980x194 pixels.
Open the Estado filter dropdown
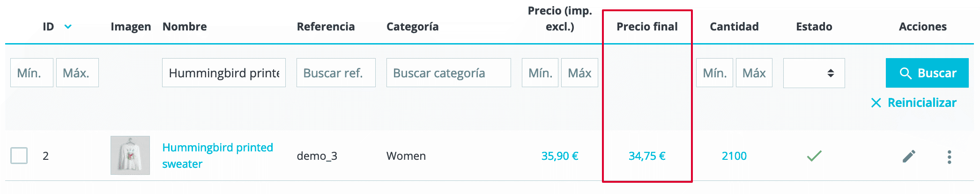click(x=814, y=73)
